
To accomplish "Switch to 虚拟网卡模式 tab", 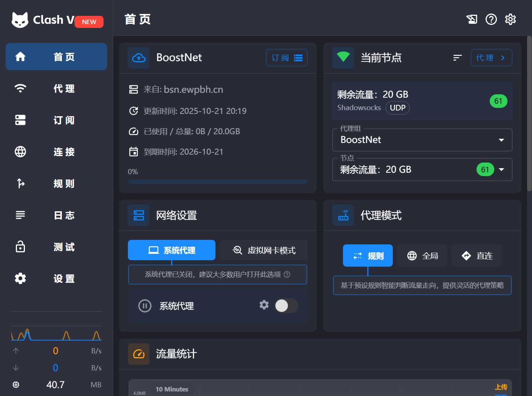I will 264,250.
